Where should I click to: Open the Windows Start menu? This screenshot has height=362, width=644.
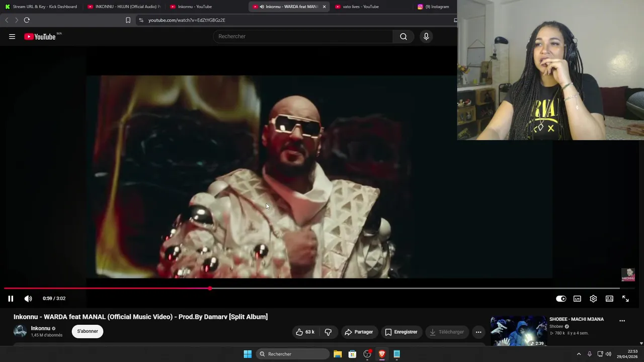248,354
